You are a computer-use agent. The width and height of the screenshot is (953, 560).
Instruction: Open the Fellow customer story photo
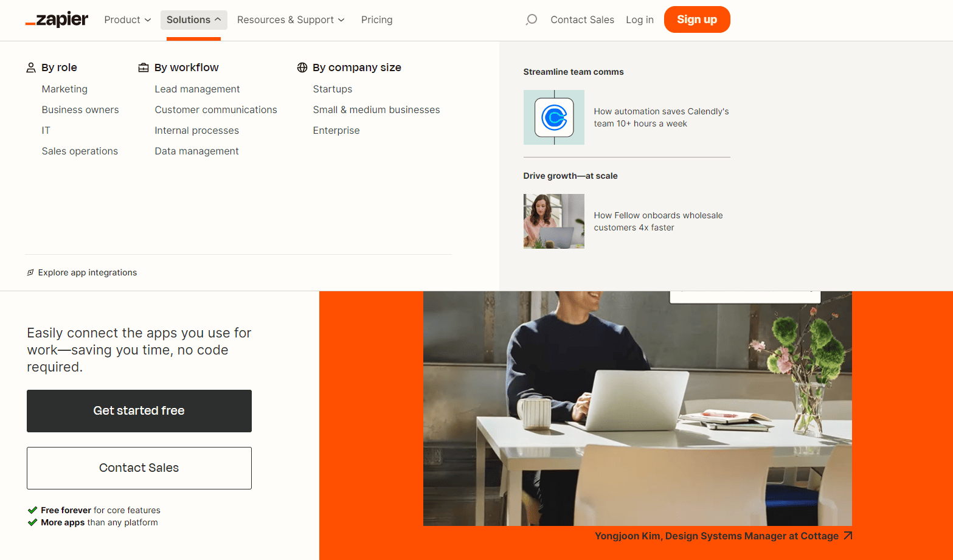click(x=554, y=221)
